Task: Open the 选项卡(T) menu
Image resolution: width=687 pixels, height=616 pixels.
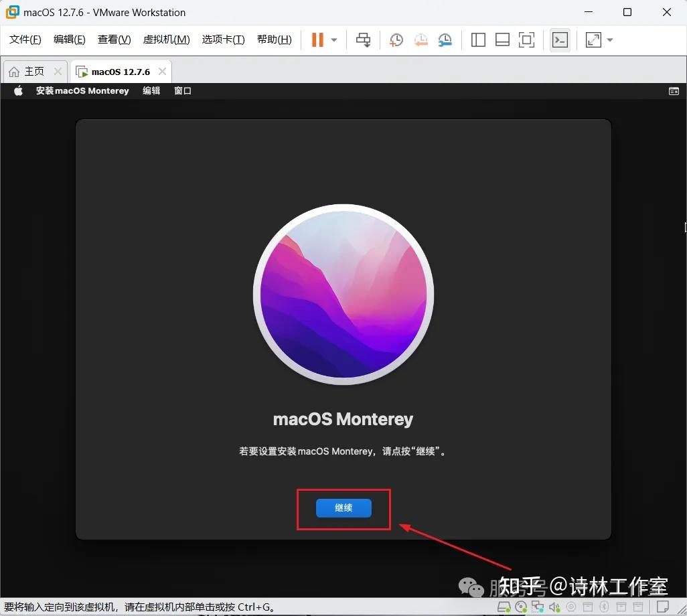Action: (x=224, y=40)
